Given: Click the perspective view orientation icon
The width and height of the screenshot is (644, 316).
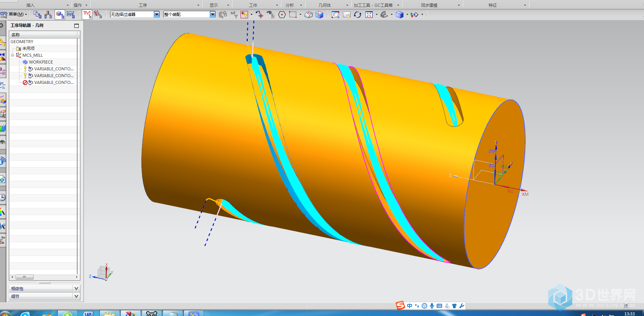Looking at the screenshot, I should 384,15.
